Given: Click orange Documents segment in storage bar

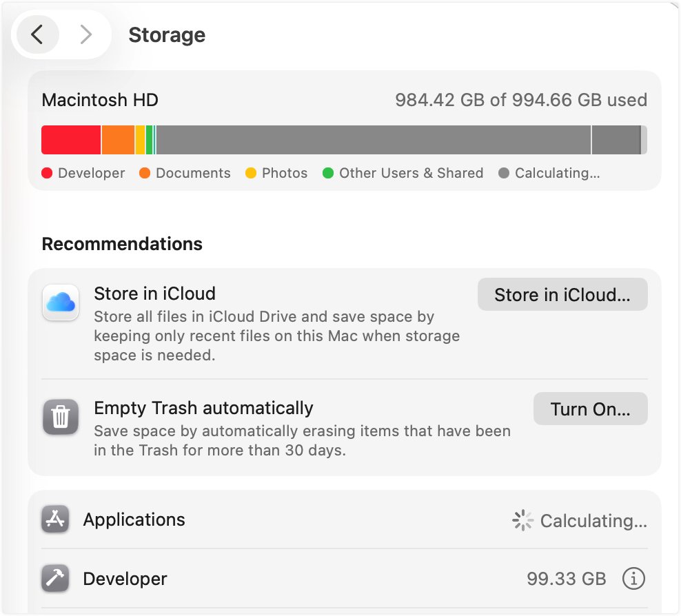Looking at the screenshot, I should tap(118, 140).
